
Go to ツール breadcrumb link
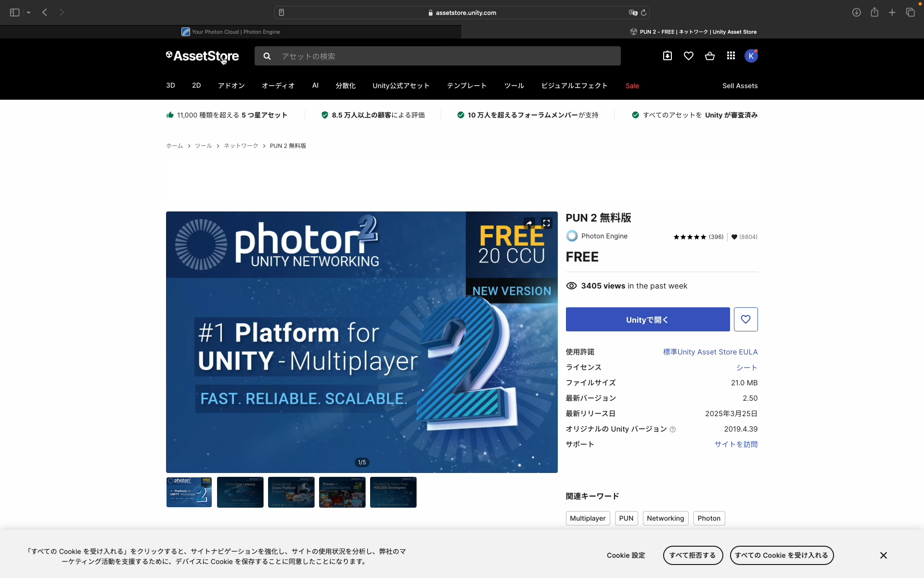click(204, 145)
